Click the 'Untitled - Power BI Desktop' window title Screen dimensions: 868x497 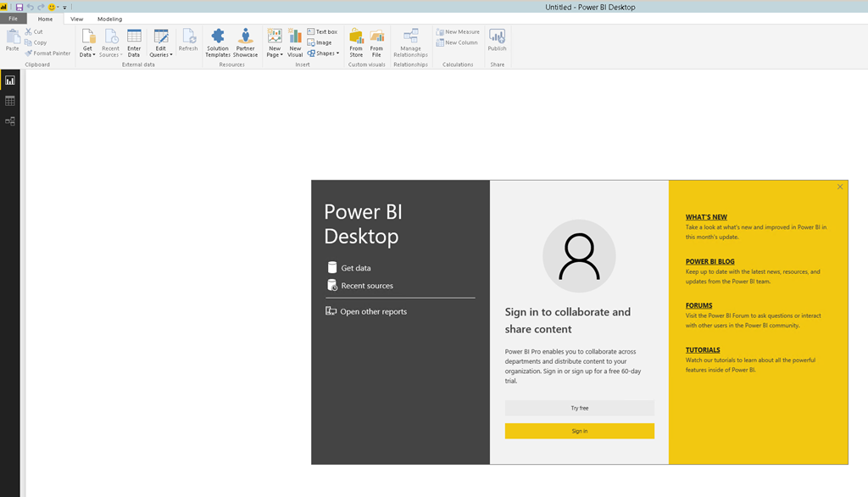click(590, 7)
